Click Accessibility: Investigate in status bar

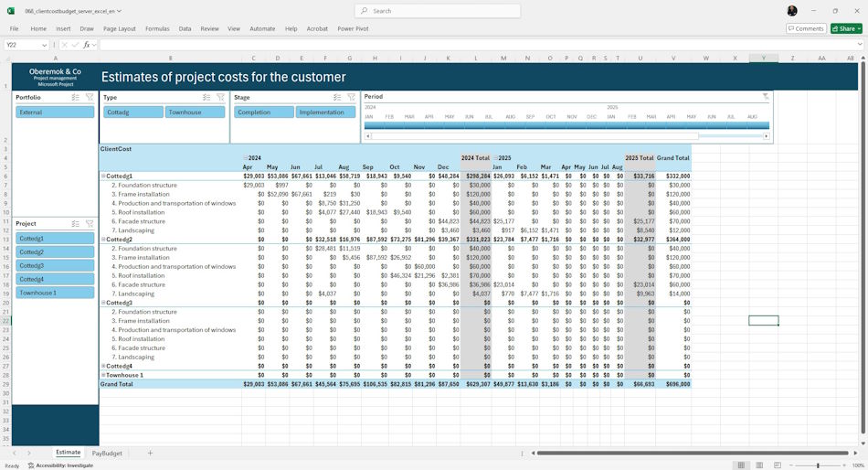coord(61,465)
